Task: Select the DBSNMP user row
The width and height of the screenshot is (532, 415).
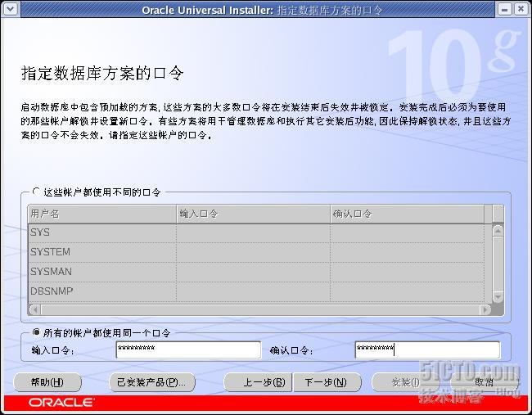Action: click(256, 291)
